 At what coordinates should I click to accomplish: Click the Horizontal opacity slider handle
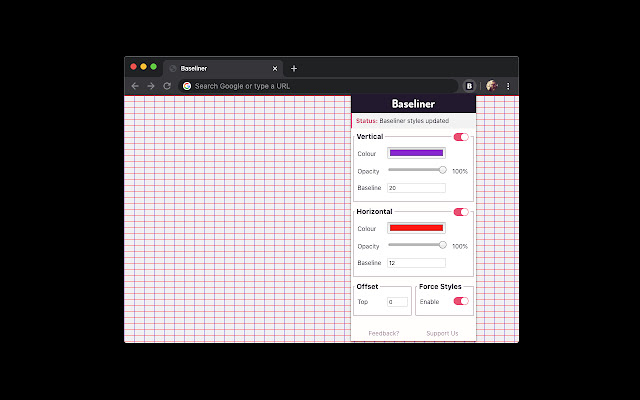[x=443, y=245]
